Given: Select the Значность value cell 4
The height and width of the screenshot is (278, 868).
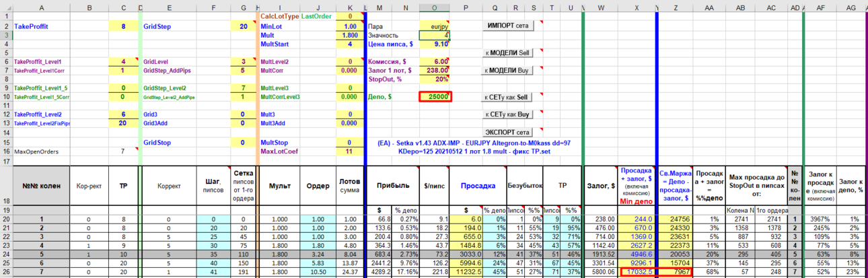Looking at the screenshot, I should point(435,35).
